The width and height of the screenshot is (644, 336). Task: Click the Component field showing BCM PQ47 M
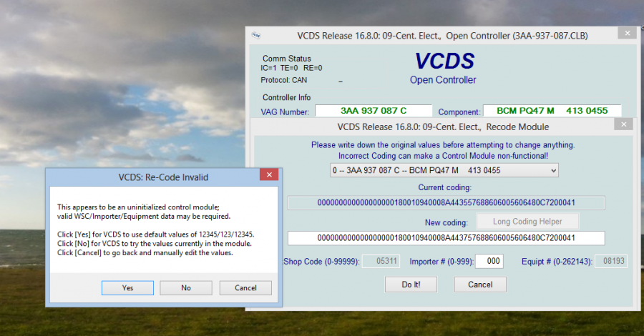(552, 112)
